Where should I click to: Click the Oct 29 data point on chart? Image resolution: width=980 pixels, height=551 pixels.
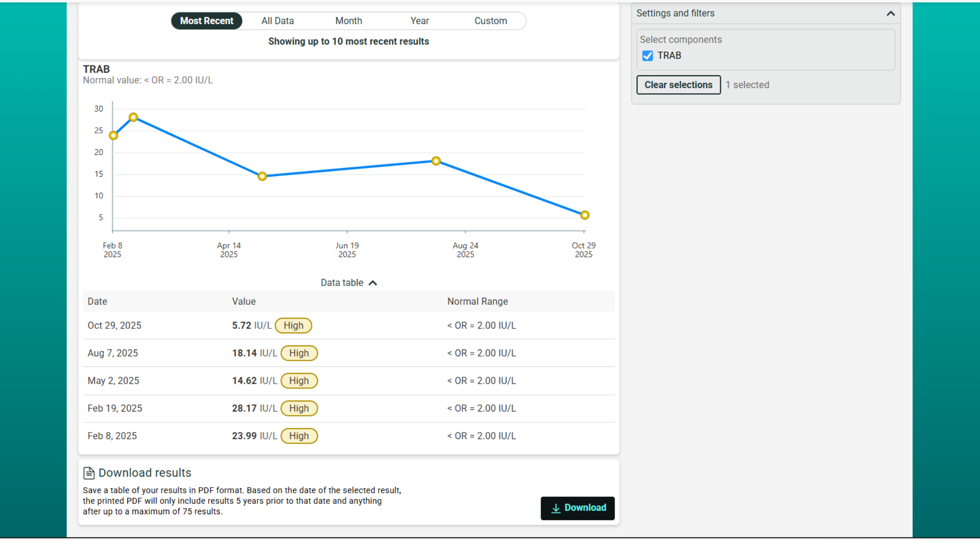pyautogui.click(x=584, y=215)
